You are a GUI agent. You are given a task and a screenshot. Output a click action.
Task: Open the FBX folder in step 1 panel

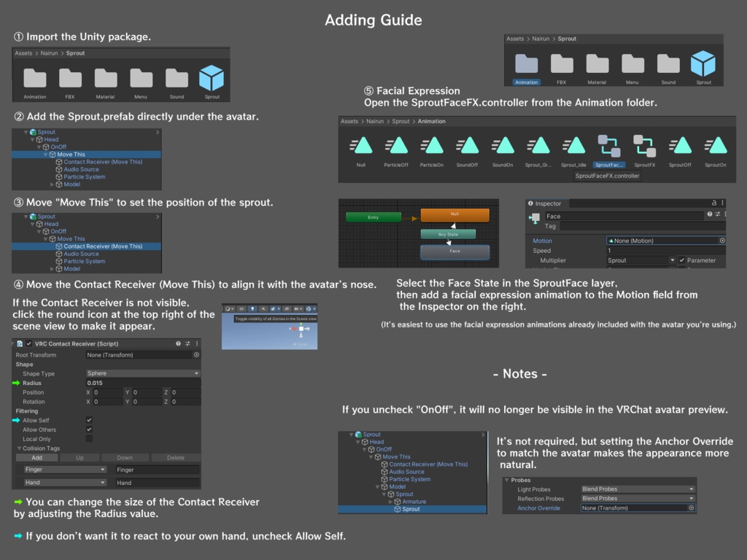pos(70,83)
